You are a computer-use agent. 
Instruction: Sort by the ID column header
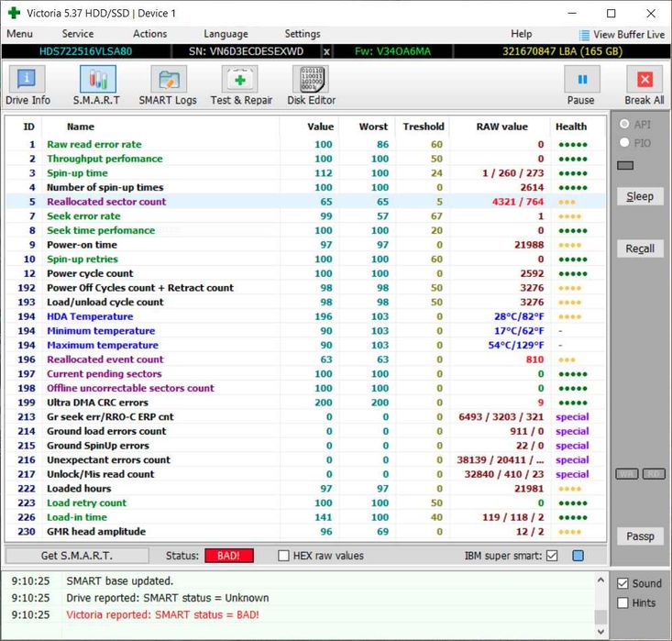28,127
